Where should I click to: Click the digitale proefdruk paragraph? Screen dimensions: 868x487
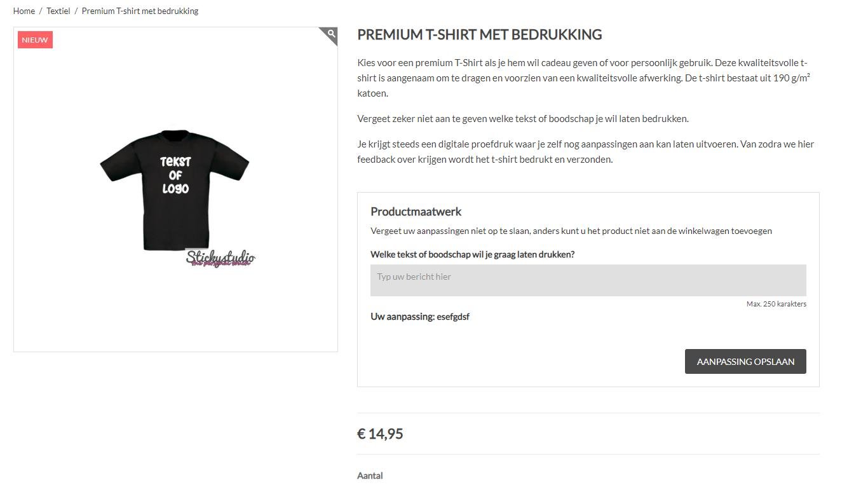click(x=585, y=152)
